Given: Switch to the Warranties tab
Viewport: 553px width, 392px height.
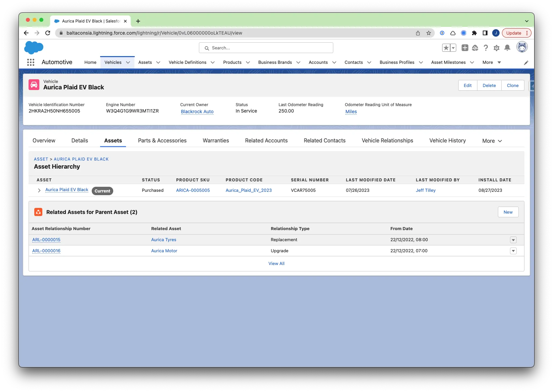Looking at the screenshot, I should (216, 141).
